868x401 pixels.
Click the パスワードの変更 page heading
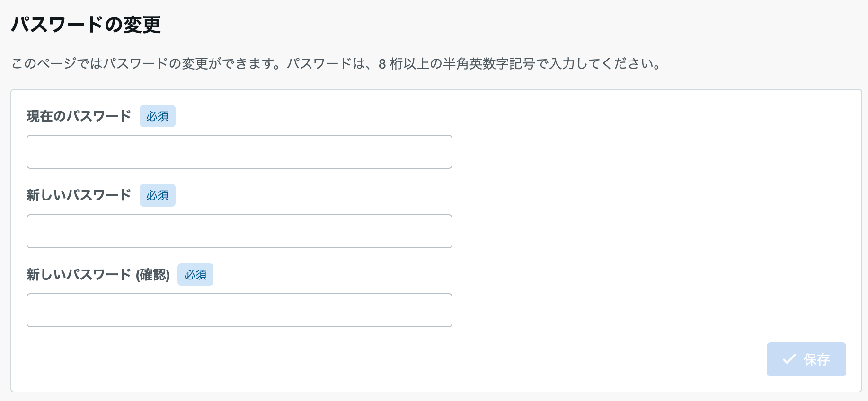click(x=86, y=25)
